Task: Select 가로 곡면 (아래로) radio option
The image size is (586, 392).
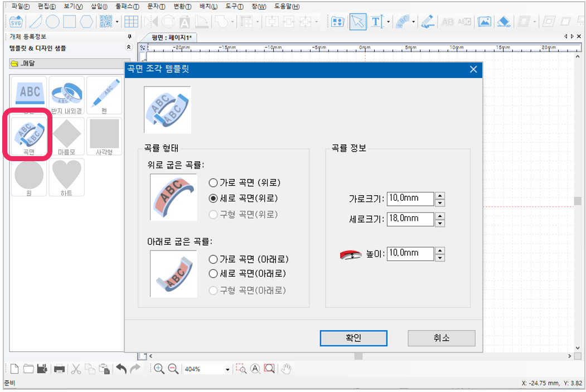Action: (x=213, y=259)
